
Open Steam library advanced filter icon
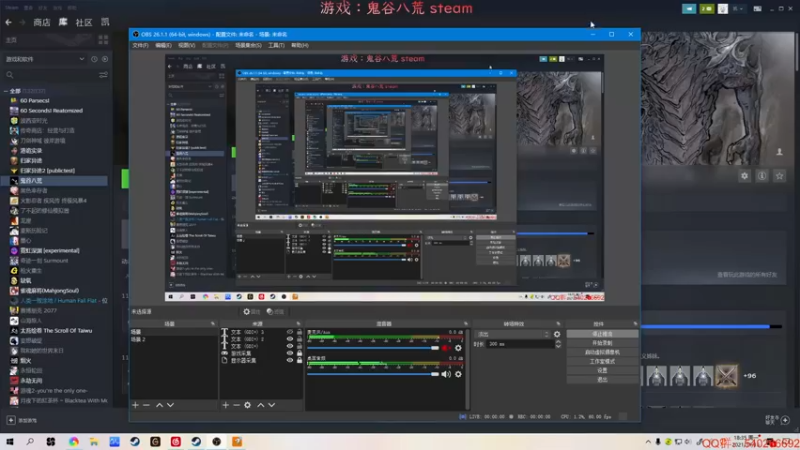(104, 75)
